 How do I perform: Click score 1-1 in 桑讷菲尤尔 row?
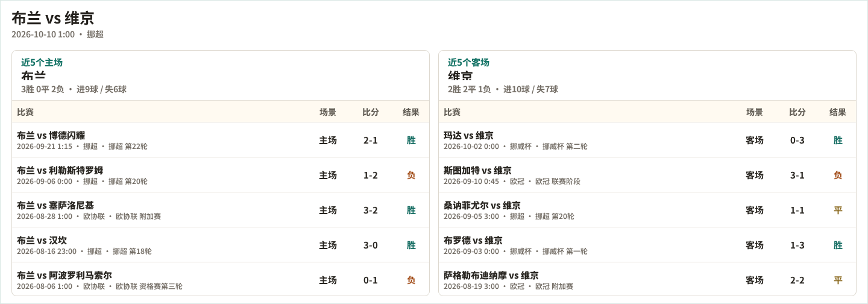tap(797, 210)
